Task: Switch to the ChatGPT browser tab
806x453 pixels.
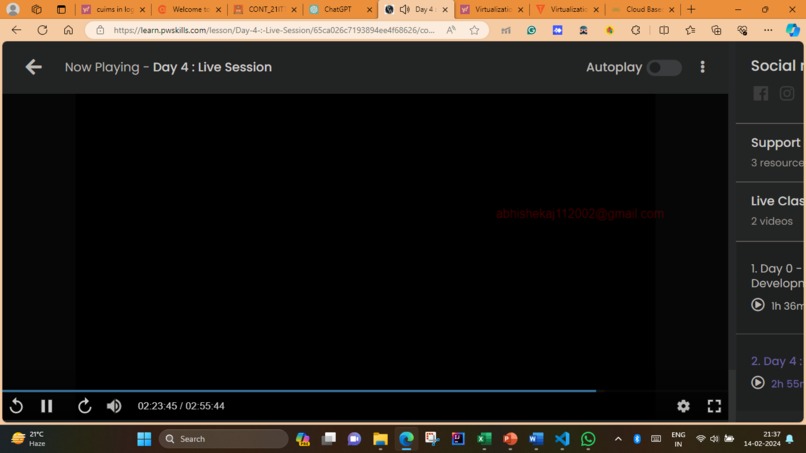Action: [341, 9]
